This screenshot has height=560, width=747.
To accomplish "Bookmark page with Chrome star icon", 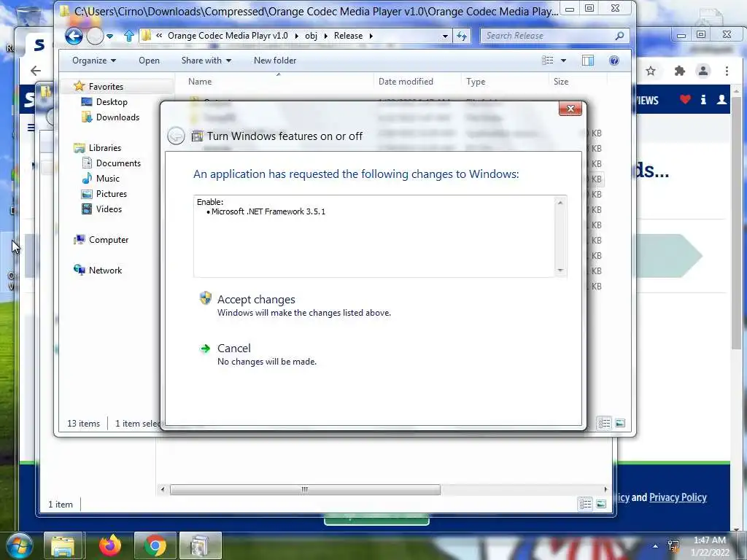I will [650, 71].
